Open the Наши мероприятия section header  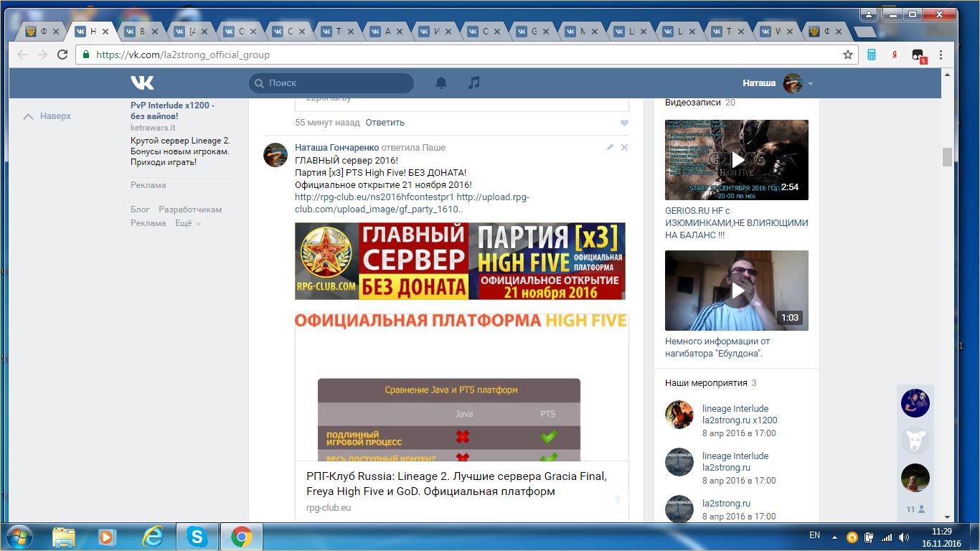coord(711,383)
